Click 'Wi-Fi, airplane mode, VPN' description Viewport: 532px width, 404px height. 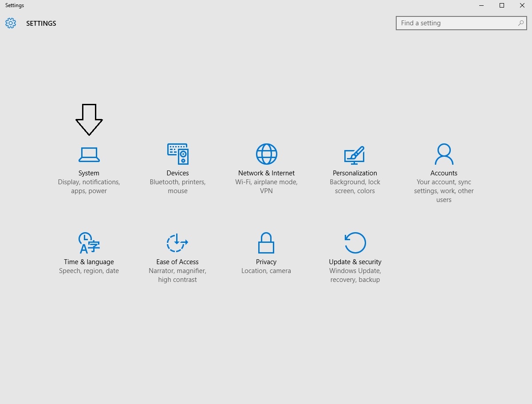266,186
